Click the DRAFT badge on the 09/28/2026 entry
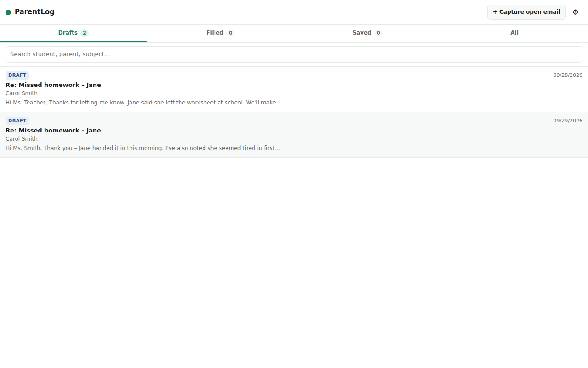 click(x=17, y=75)
